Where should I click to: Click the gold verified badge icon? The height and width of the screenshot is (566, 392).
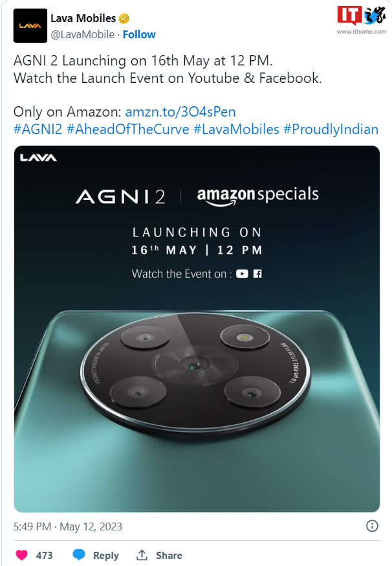tap(124, 18)
